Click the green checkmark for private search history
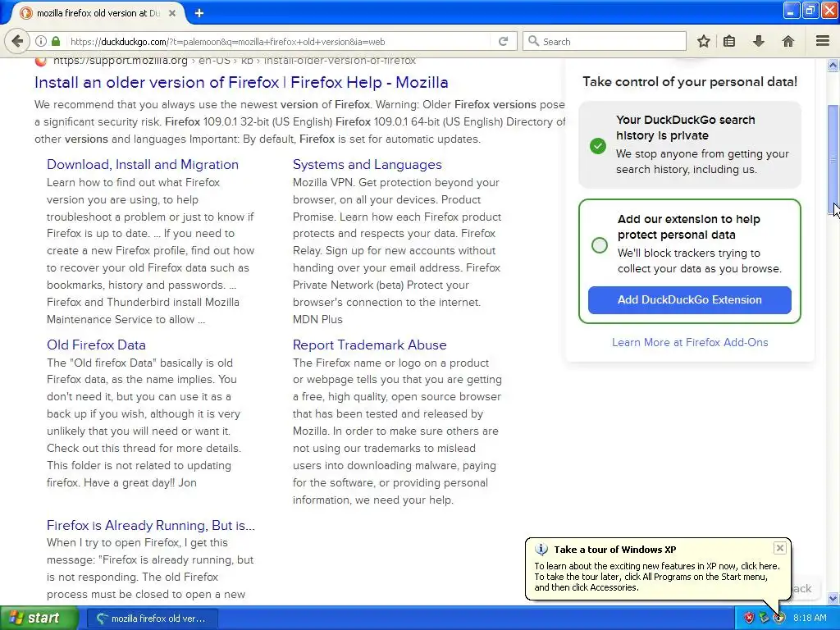 pos(598,146)
